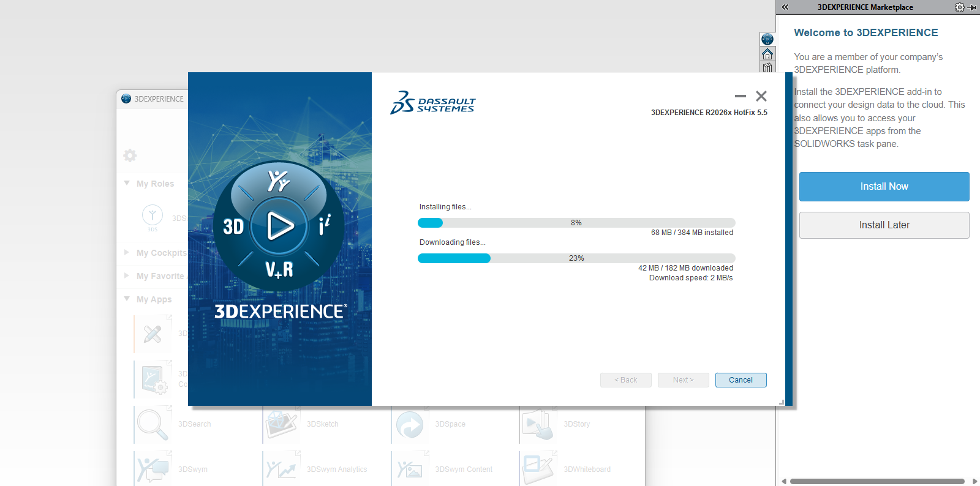Collapse the My Roles section
The height and width of the screenshot is (486, 980).
(x=127, y=183)
